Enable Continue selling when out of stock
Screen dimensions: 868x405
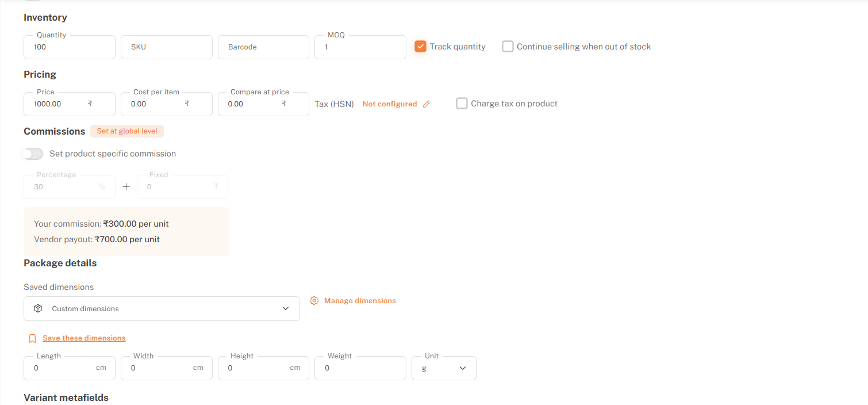point(508,47)
